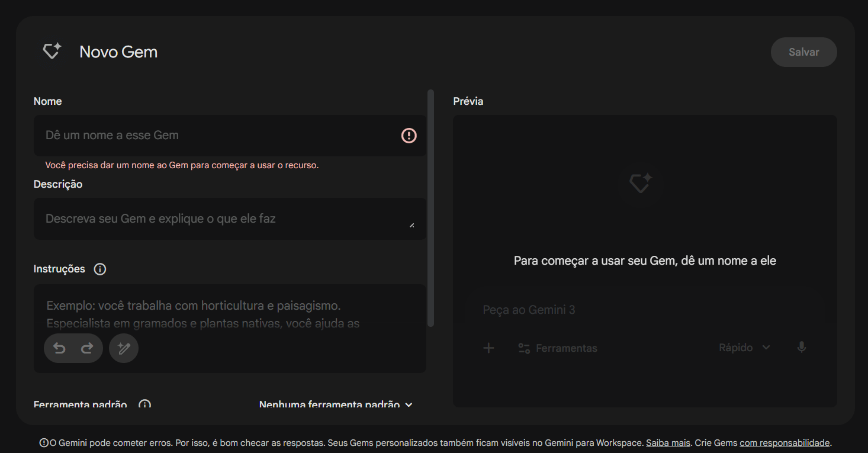Viewport: 868px width, 453px height.
Task: Click the warning icon in footer disclaimer
Action: [44, 442]
